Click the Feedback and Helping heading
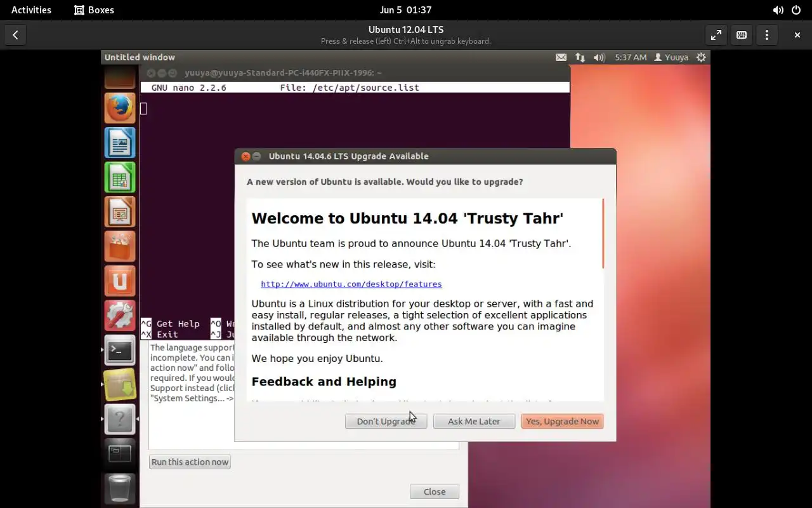Viewport: 812px width, 508px height. click(324, 382)
